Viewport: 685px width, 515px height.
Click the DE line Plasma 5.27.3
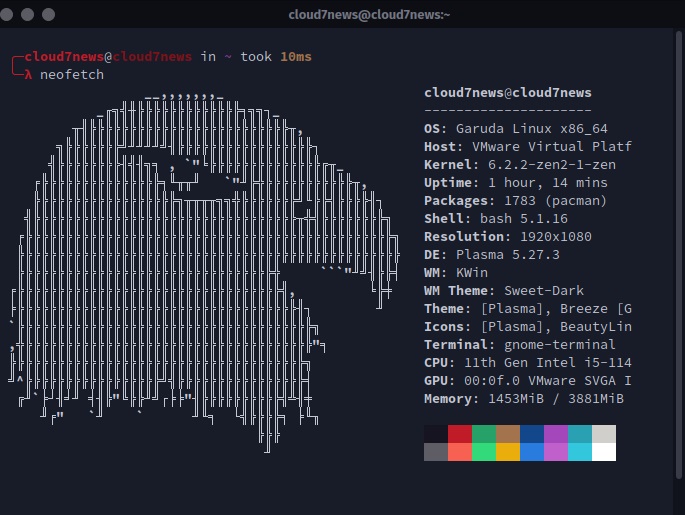[492, 255]
